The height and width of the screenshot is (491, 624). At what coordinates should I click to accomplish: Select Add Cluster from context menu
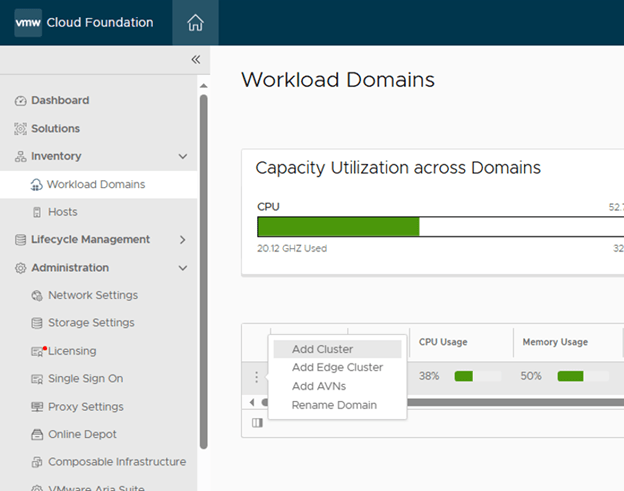coord(322,349)
